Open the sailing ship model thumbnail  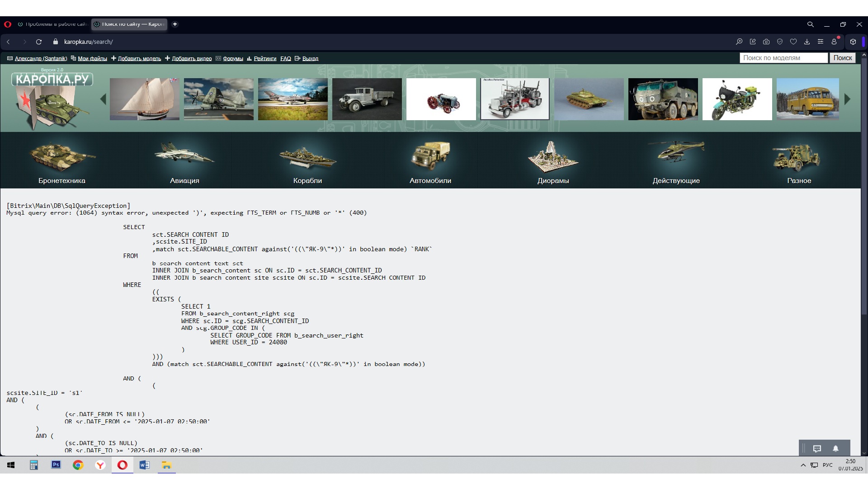[145, 99]
